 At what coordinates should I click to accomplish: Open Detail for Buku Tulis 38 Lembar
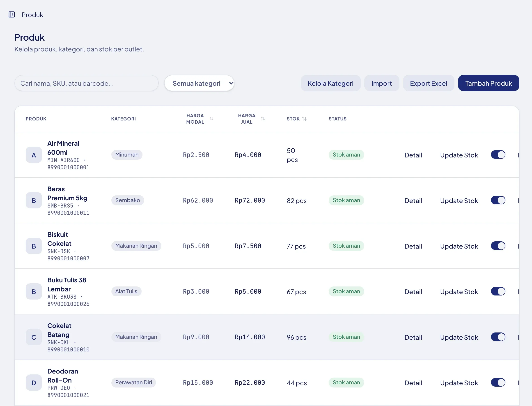[x=413, y=292]
